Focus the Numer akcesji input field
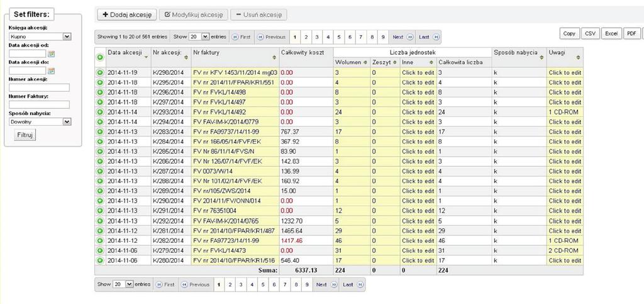Image resolution: width=644 pixels, height=304 pixels. pyautogui.click(x=40, y=88)
